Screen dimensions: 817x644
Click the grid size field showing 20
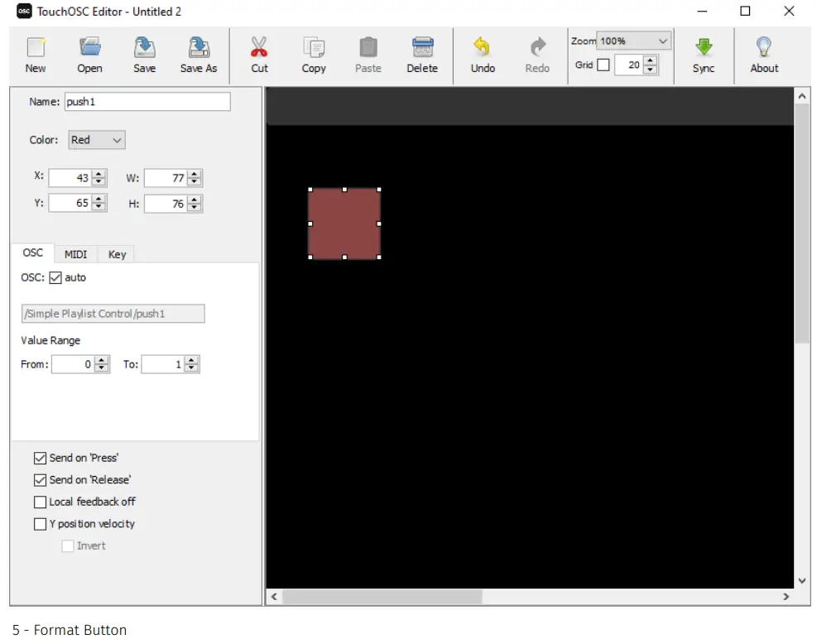pyautogui.click(x=629, y=65)
